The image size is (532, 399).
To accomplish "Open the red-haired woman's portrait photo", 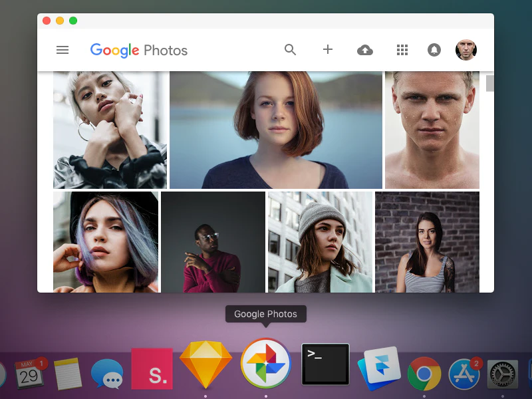I will pos(275,129).
